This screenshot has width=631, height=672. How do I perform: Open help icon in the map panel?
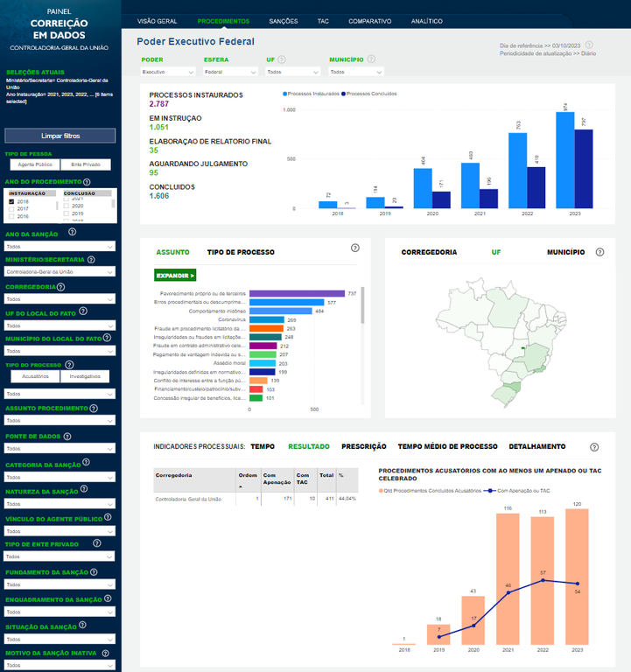point(599,252)
